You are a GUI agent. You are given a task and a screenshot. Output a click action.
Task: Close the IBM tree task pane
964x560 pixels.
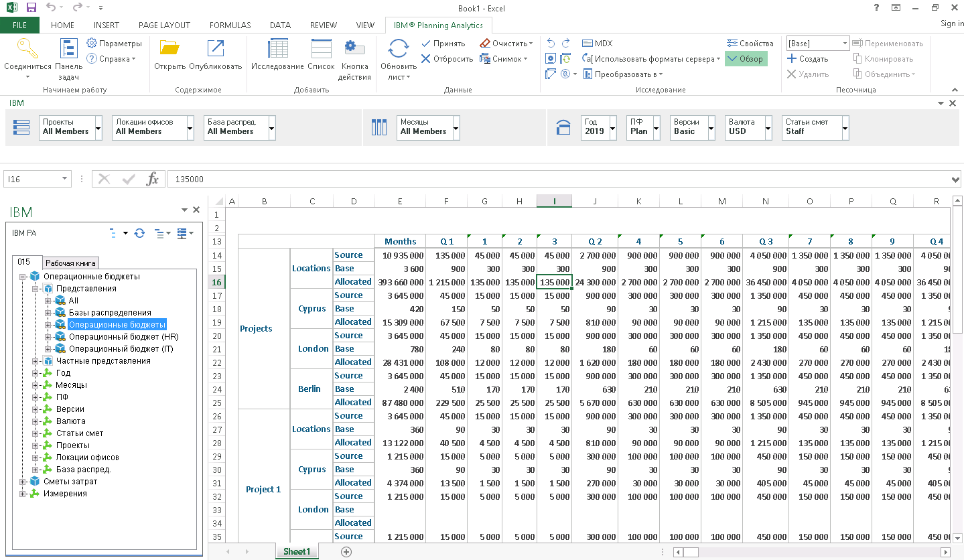tap(196, 210)
